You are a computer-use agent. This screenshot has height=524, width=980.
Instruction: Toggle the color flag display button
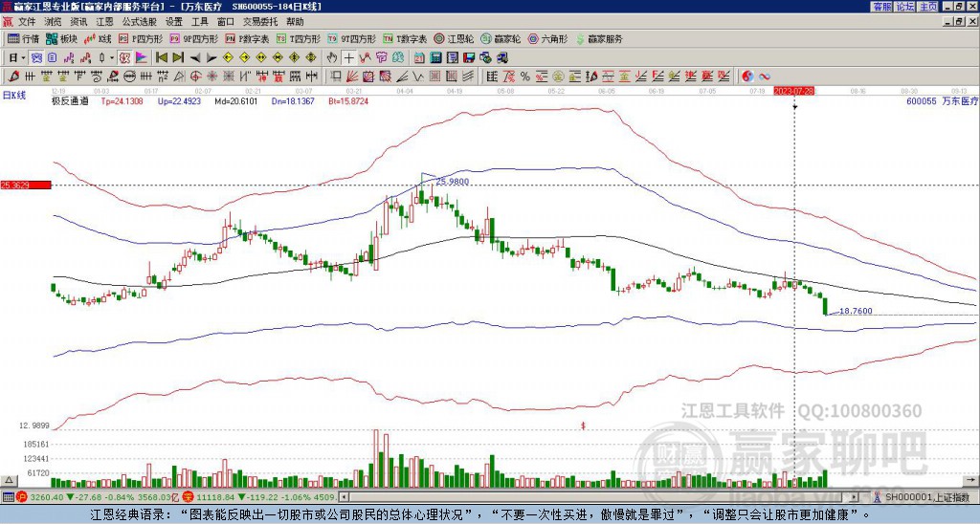tap(142, 57)
